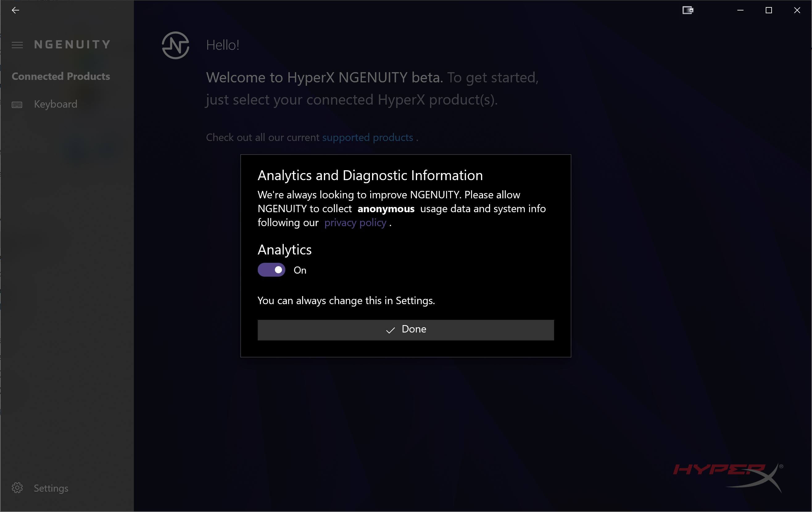Click the NGENUITY logo icon
Screen dimensions: 812x512
coord(175,45)
